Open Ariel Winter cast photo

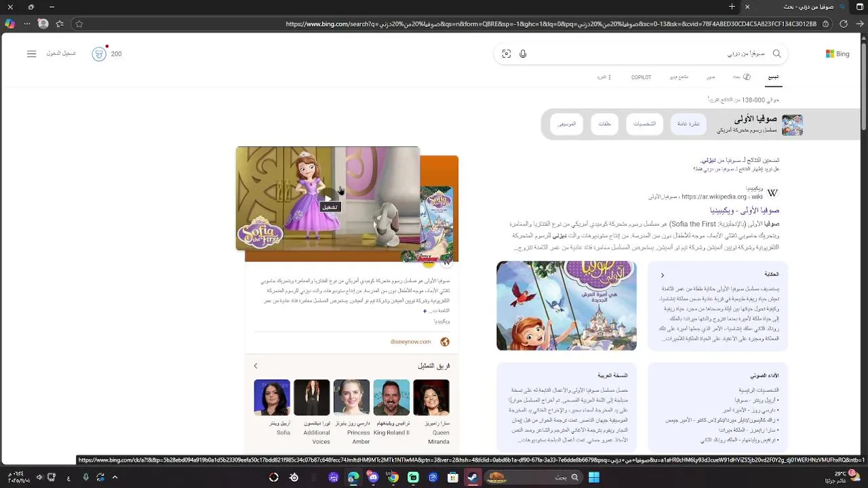(272, 397)
